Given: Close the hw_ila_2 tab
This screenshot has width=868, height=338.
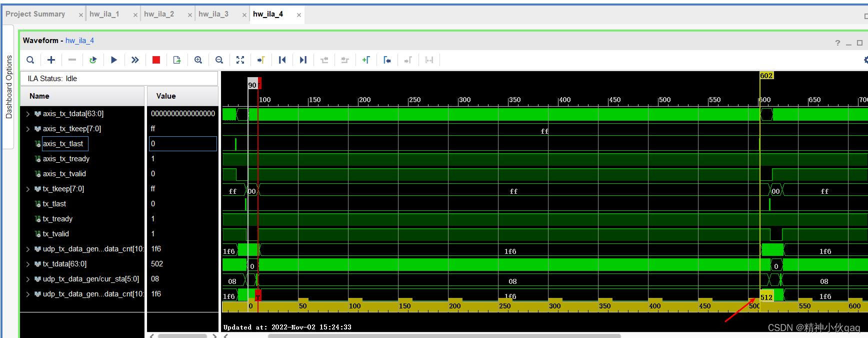Looking at the screenshot, I should tap(190, 15).
